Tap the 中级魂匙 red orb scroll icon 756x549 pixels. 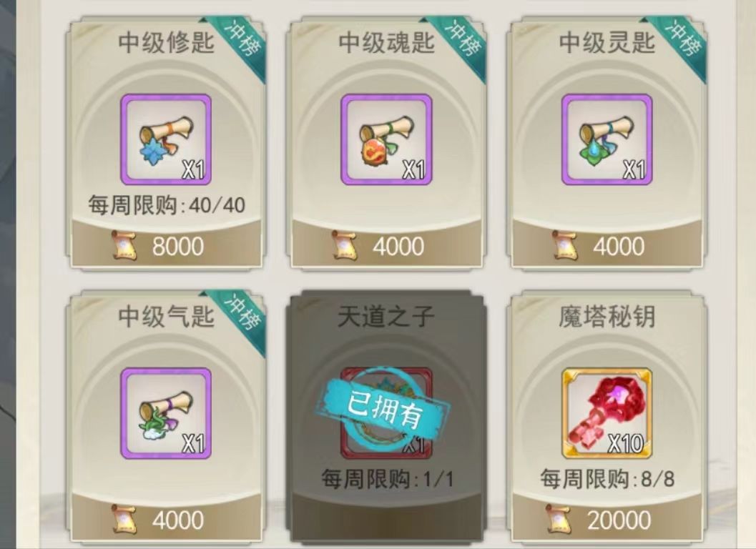(x=386, y=140)
